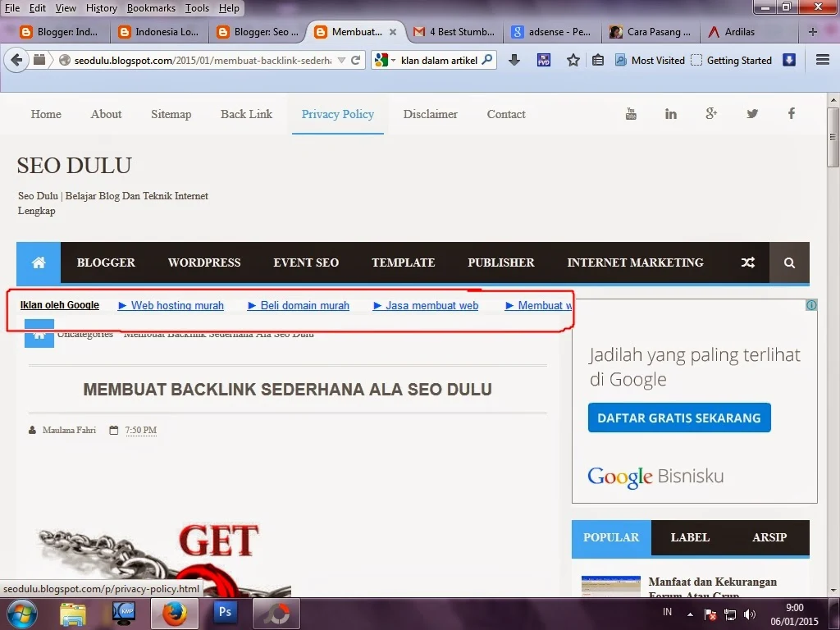This screenshot has height=630, width=840.
Task: Click the 7:50 PM post timestamp
Action: pos(141,430)
